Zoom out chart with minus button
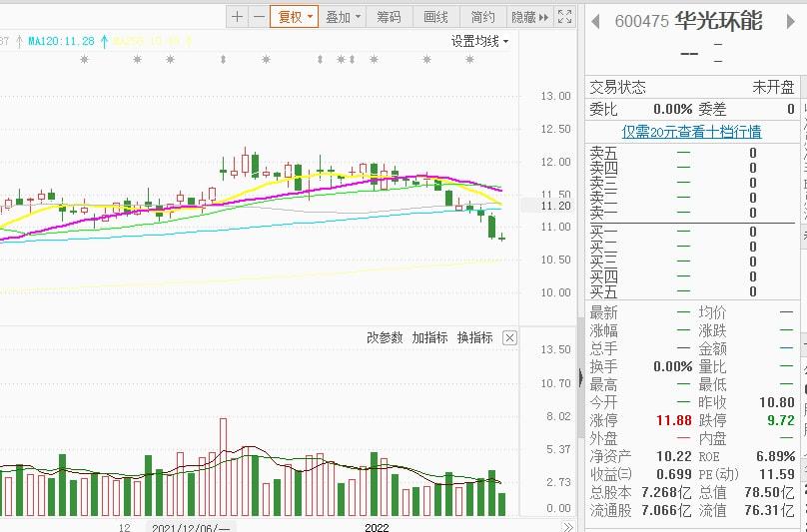This screenshot has width=807, height=532. (259, 17)
